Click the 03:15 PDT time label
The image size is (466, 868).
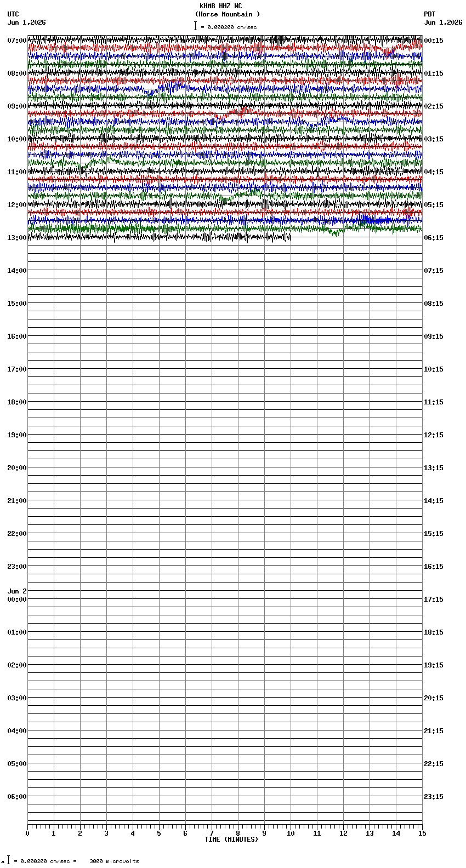click(x=434, y=139)
